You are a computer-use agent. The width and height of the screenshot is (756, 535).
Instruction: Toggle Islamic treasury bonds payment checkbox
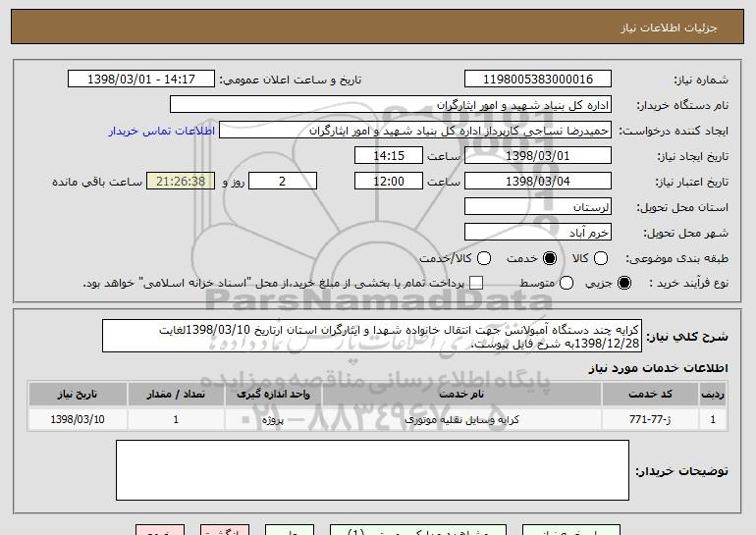click(476, 283)
